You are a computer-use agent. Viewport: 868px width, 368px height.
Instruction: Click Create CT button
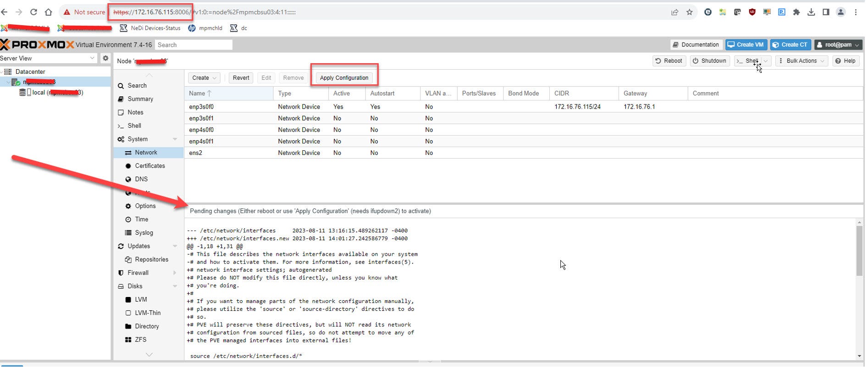pyautogui.click(x=791, y=44)
